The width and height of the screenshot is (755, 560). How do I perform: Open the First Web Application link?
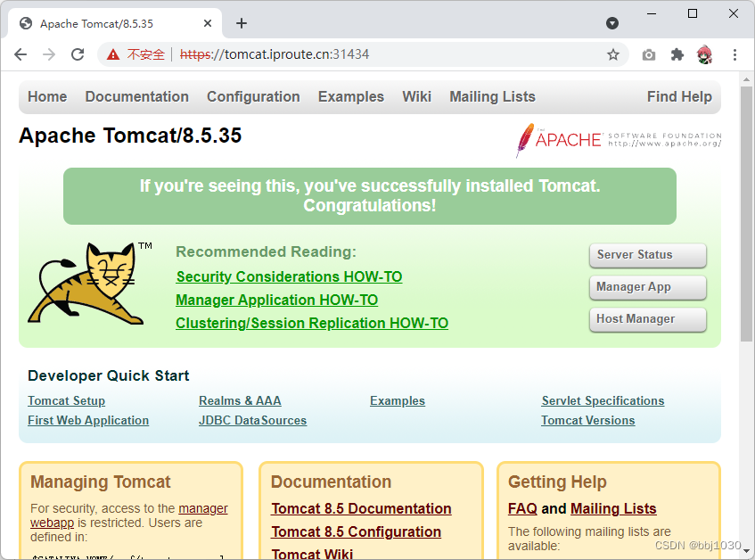point(88,420)
